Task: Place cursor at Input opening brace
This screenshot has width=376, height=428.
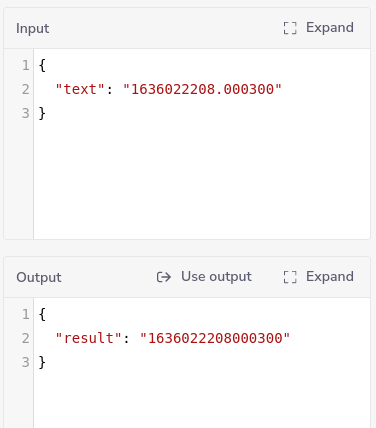Action: (x=42, y=65)
